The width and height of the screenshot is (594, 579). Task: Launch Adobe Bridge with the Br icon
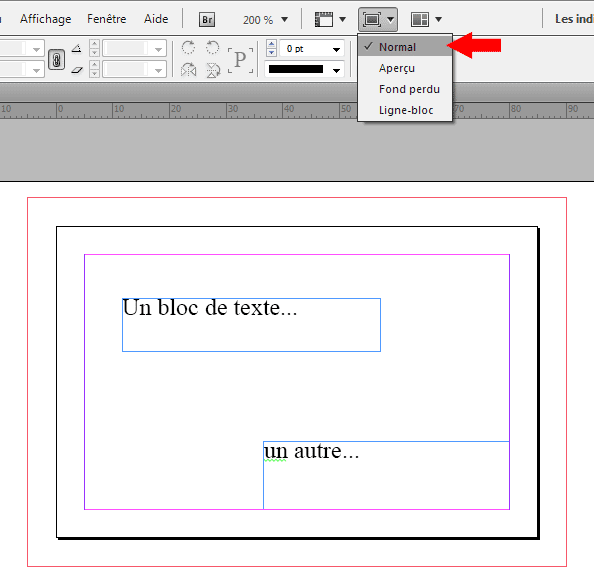click(207, 19)
